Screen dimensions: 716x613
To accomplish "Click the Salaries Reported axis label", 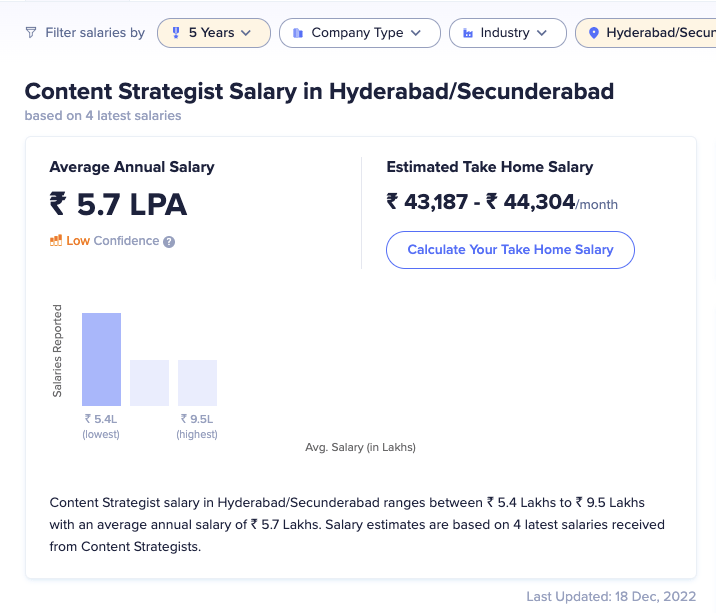I will point(57,351).
